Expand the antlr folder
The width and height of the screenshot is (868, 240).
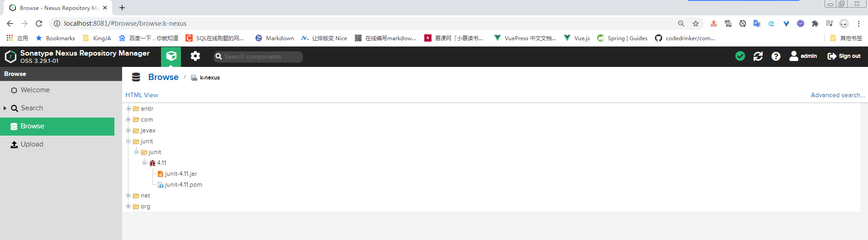click(128, 108)
